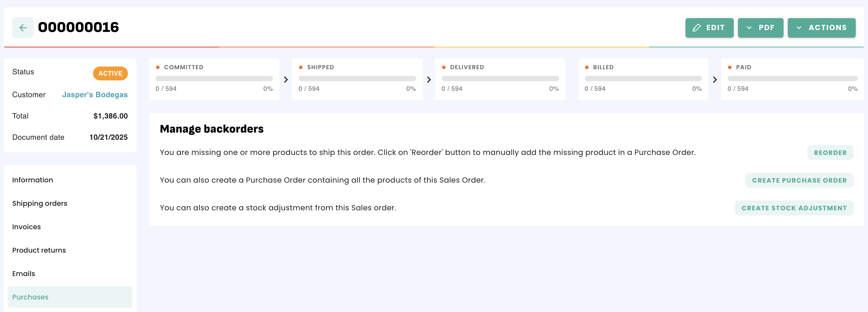868x312 pixels.
Task: Click the Committed status dot
Action: [x=158, y=67]
